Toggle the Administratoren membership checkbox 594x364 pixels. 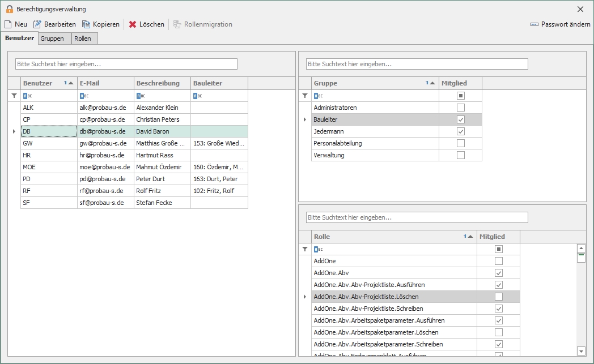click(460, 108)
